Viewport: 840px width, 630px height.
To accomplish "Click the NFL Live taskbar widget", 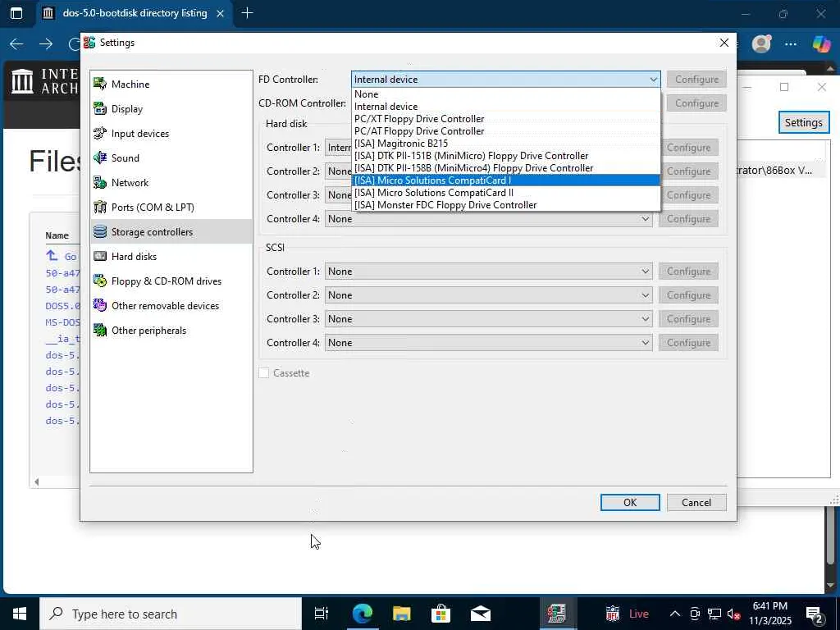I will tap(626, 614).
